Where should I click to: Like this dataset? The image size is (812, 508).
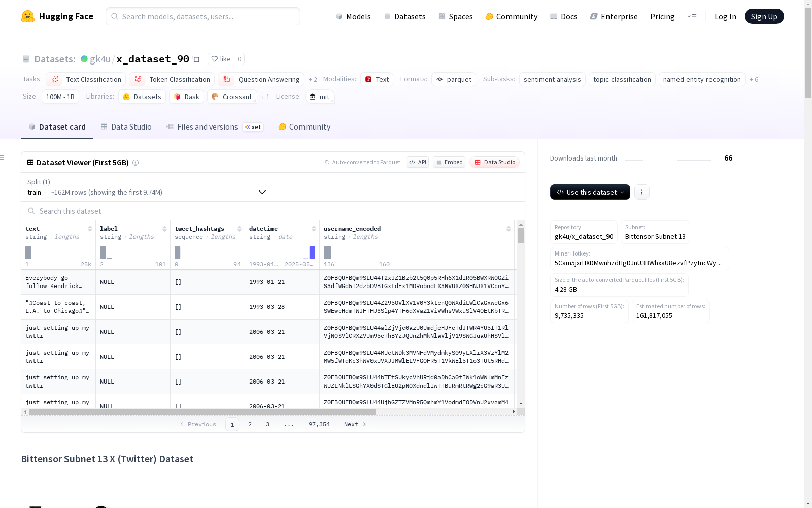coord(221,59)
